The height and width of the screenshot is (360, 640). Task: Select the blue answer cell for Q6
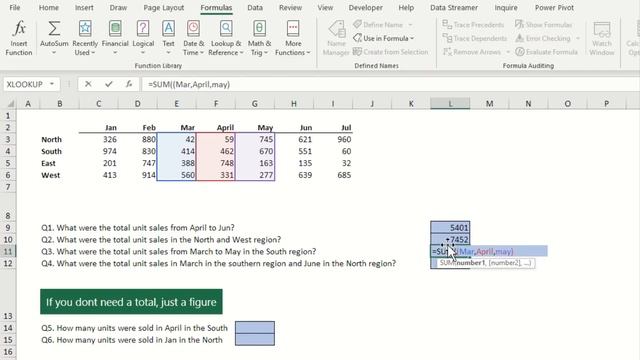pos(255,340)
